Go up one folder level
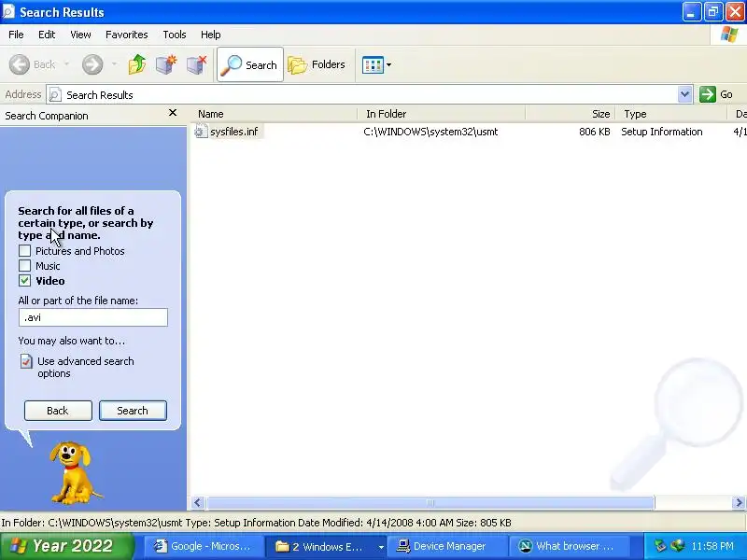This screenshot has width=747, height=560. pos(137,64)
